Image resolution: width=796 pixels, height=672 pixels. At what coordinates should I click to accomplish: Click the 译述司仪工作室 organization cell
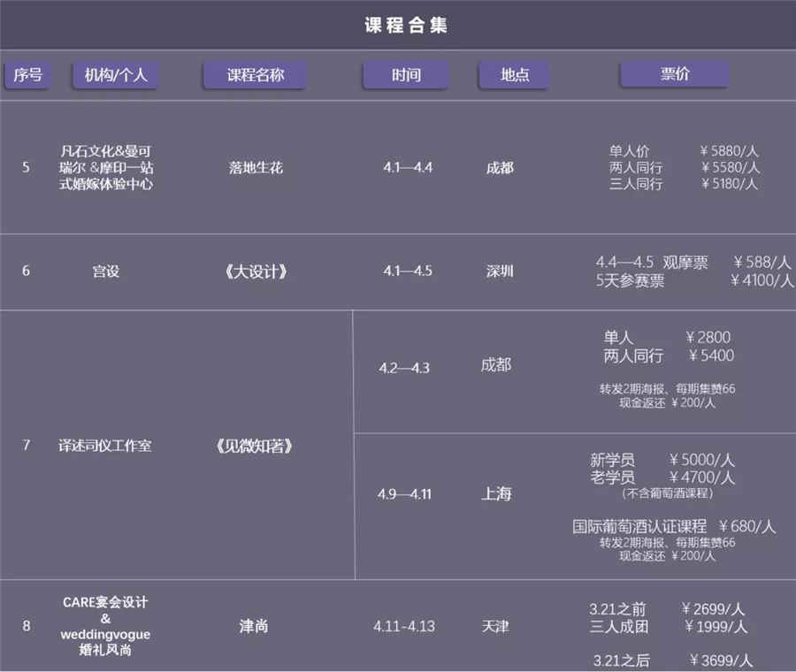105,447
